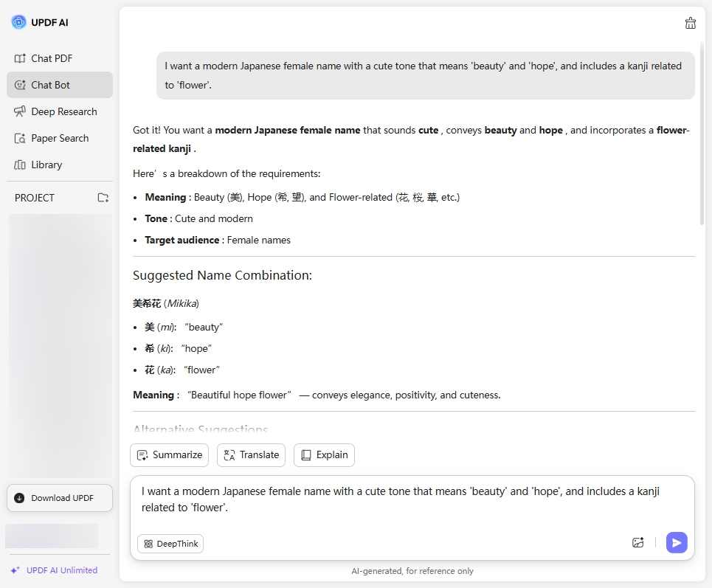The width and height of the screenshot is (712, 588).
Task: Click the Explain button
Action: pyautogui.click(x=324, y=454)
